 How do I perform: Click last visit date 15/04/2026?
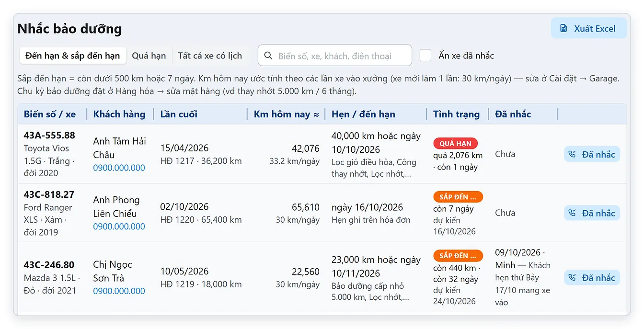point(184,148)
